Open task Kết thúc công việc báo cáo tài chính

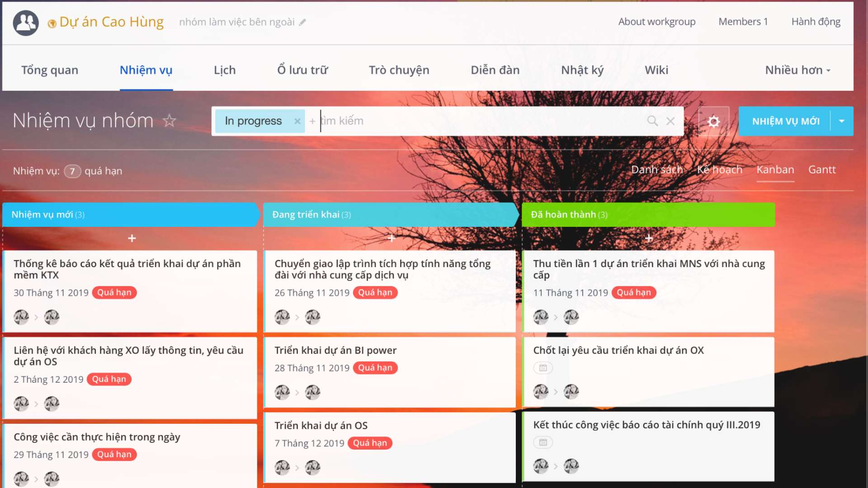646,425
